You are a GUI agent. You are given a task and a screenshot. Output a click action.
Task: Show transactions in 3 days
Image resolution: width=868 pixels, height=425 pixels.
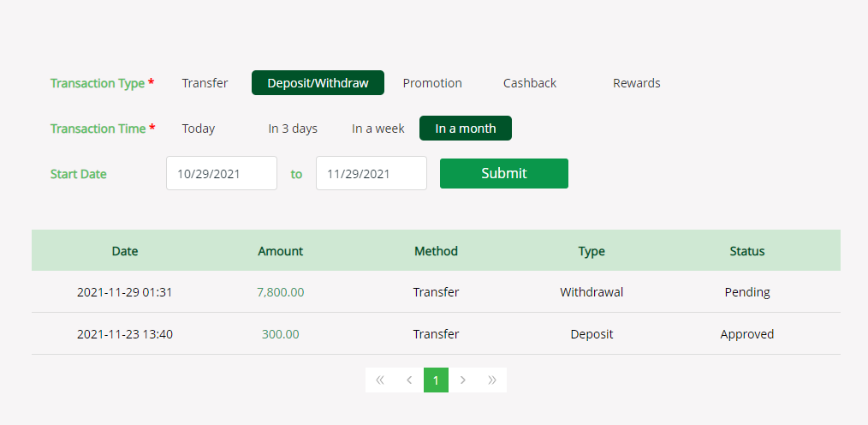293,129
